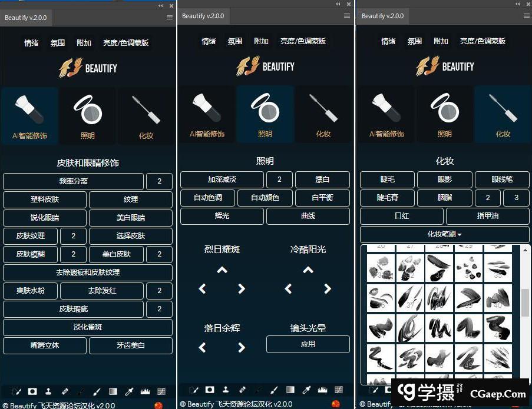Click the left arrow under 落日余辉
This screenshot has width=532, height=409.
click(203, 347)
